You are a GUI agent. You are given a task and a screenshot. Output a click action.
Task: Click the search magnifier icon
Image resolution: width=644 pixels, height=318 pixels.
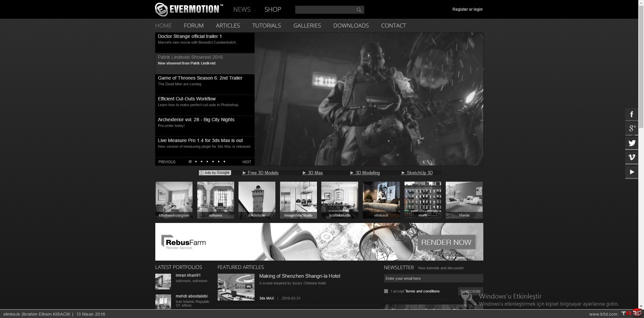359,10
